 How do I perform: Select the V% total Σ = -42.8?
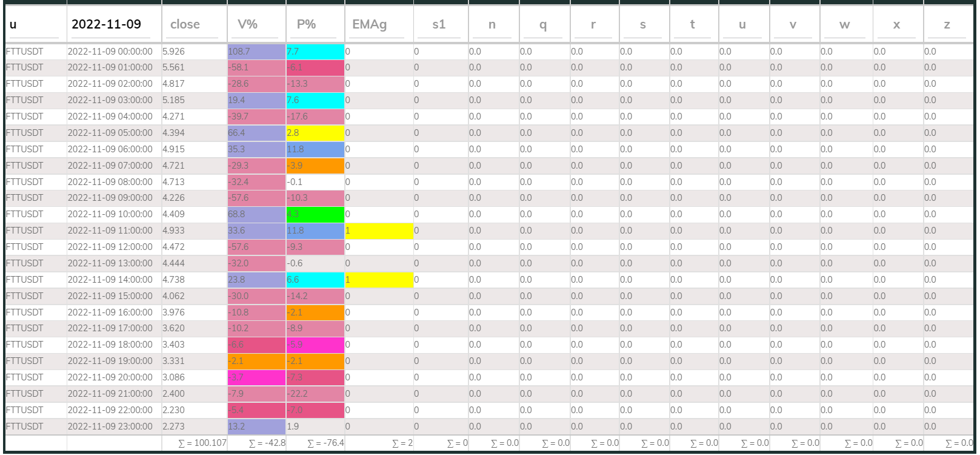(x=267, y=443)
